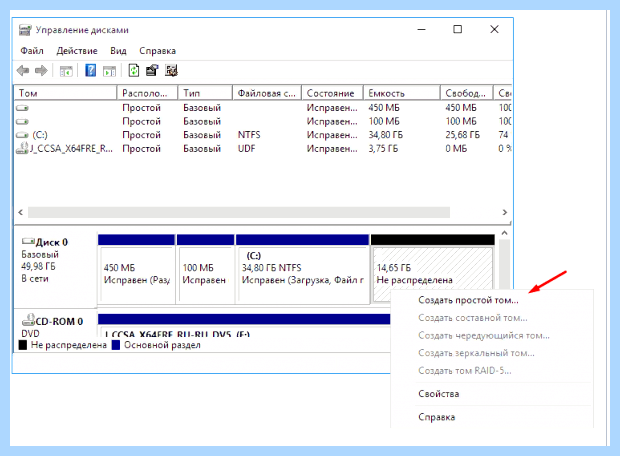Screen dimensions: 620x456
Task: Click the 100 МБ capacity cell in list
Action: click(x=384, y=121)
